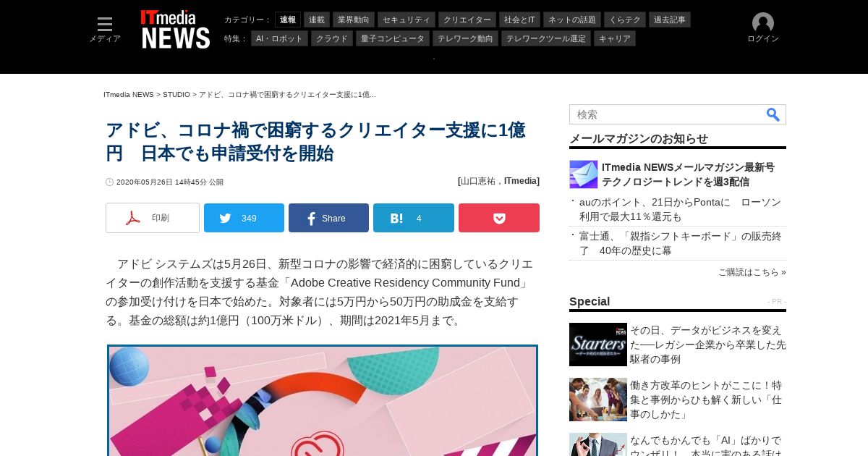Click the Adobe Creative Cloud article image
Screen dimensions: 868x456
click(323, 400)
